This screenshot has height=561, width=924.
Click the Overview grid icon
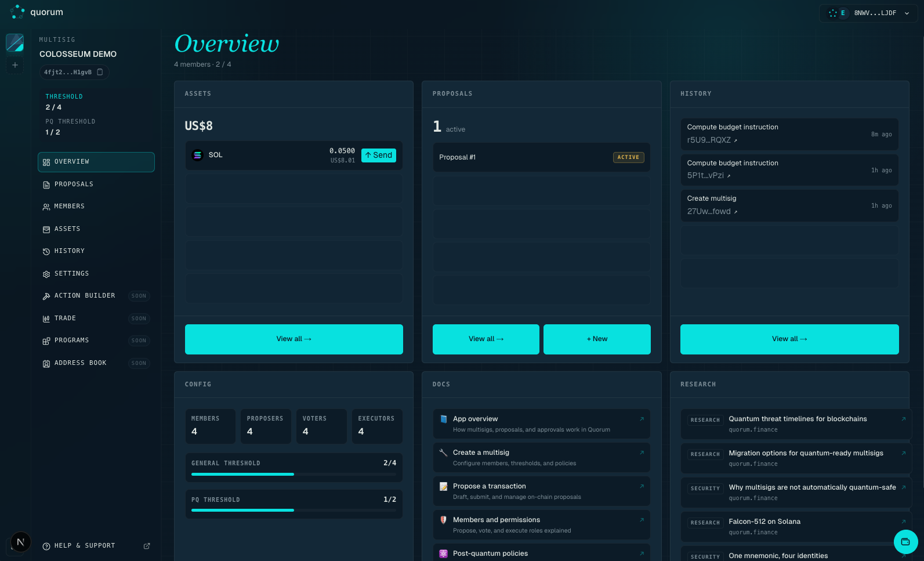[x=46, y=162]
